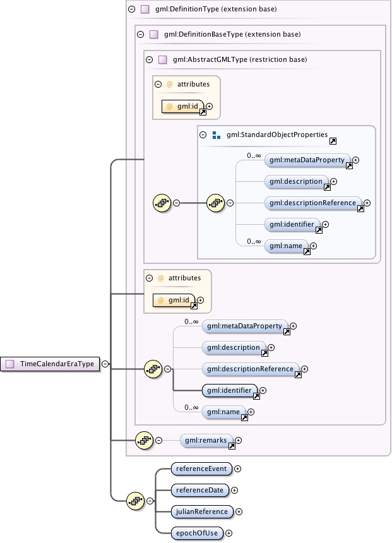Select the gml:remarks element
The width and height of the screenshot is (392, 543).
(206, 441)
